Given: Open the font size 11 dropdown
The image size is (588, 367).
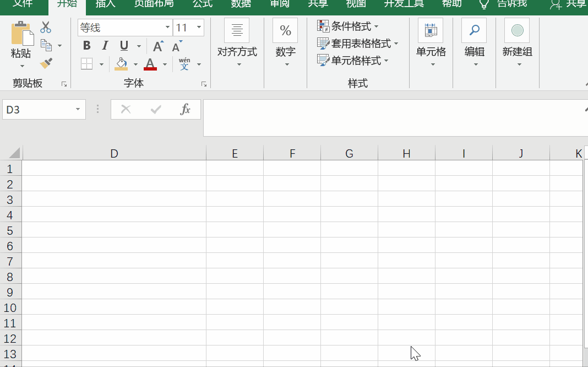Looking at the screenshot, I should 198,28.
